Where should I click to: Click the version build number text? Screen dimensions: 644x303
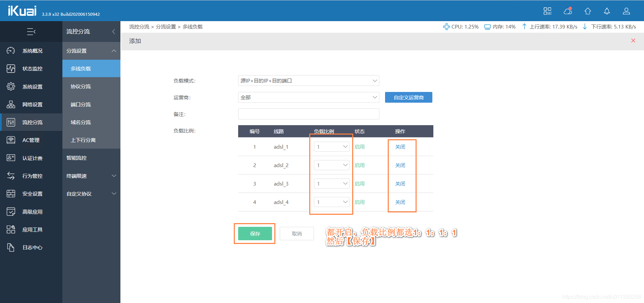tap(71, 14)
